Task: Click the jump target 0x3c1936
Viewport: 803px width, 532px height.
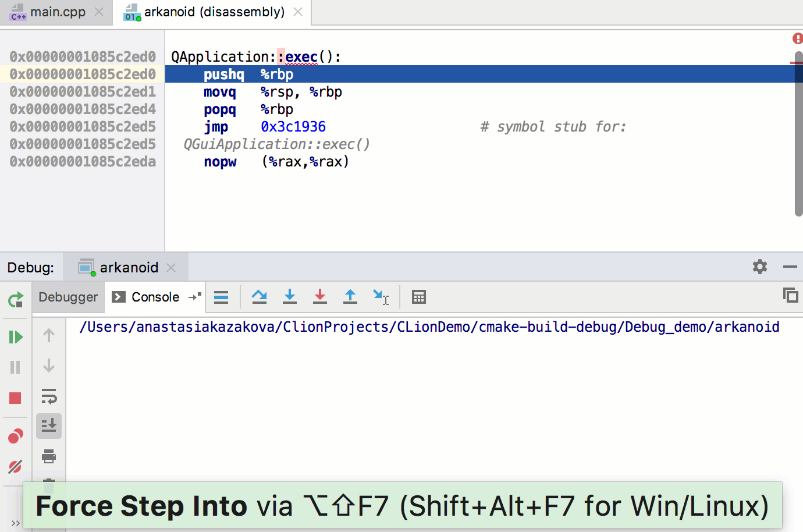Action: click(293, 127)
